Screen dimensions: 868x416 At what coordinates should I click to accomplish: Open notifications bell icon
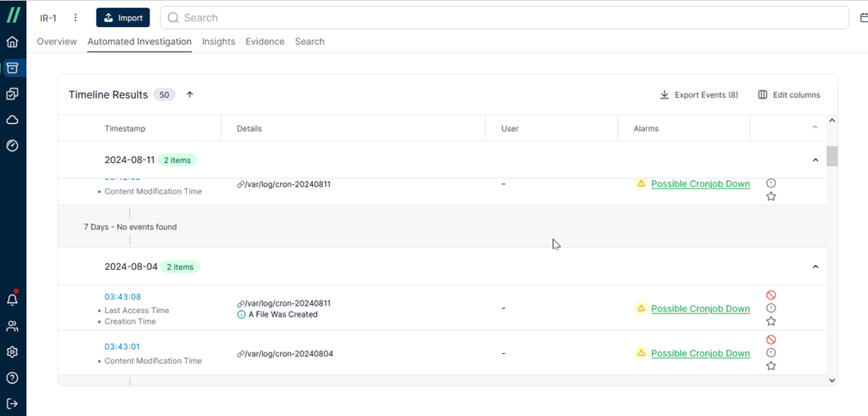(12, 299)
